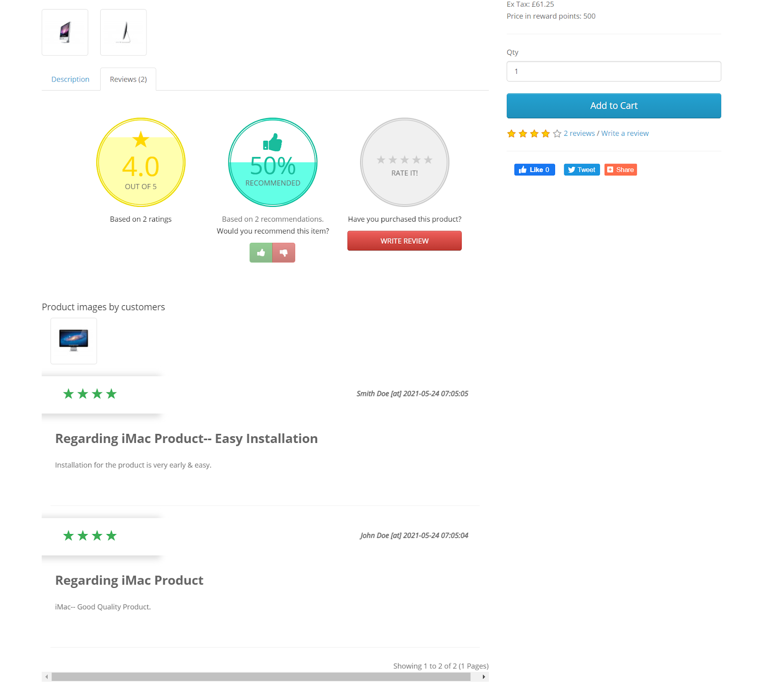Disapprove the item with thumbs down
Screen dimensions: 763x700
(x=284, y=253)
